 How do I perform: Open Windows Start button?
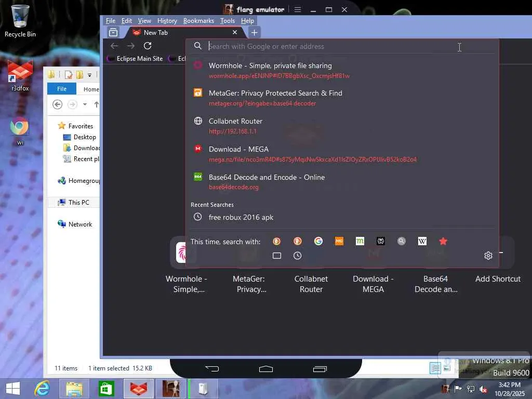[x=13, y=389]
